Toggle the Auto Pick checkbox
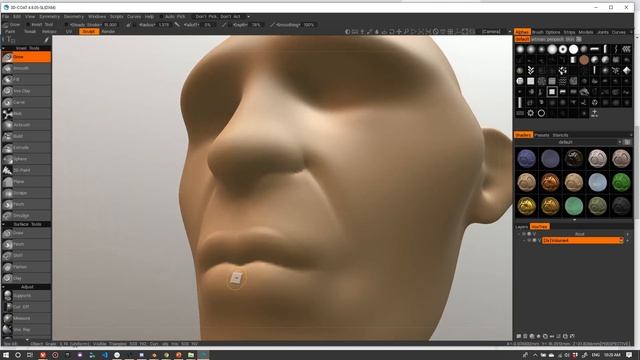Image resolution: width=640 pixels, height=360 pixels. point(161,17)
